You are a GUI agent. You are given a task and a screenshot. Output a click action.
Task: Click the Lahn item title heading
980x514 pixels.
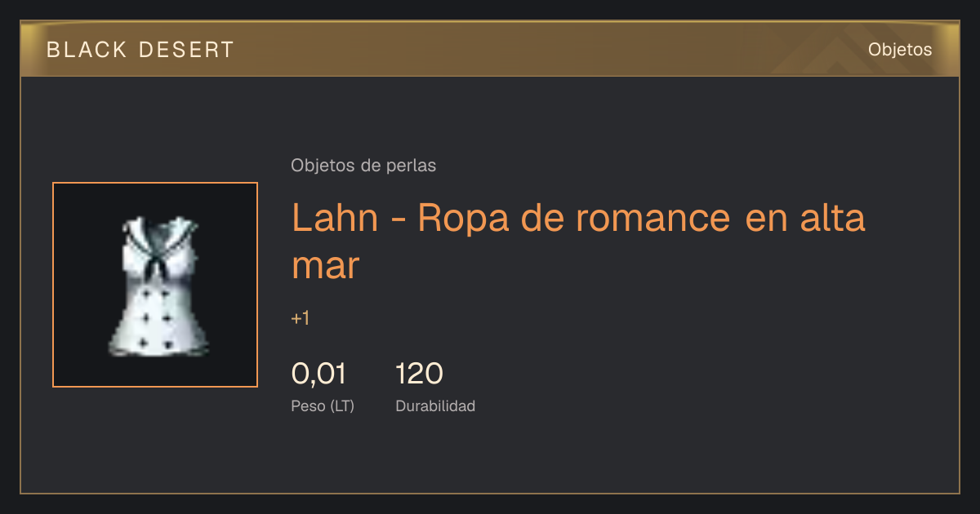coord(578,241)
